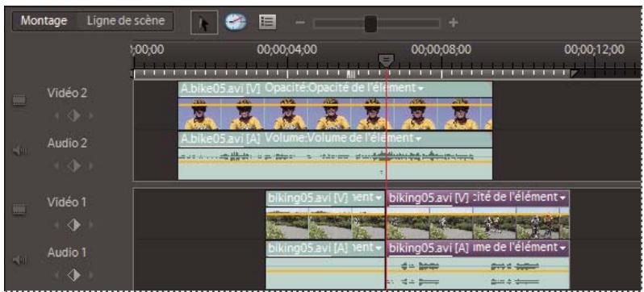
Task: Open first biking05.avi [A] clip effect dropdown
Action: [378, 249]
